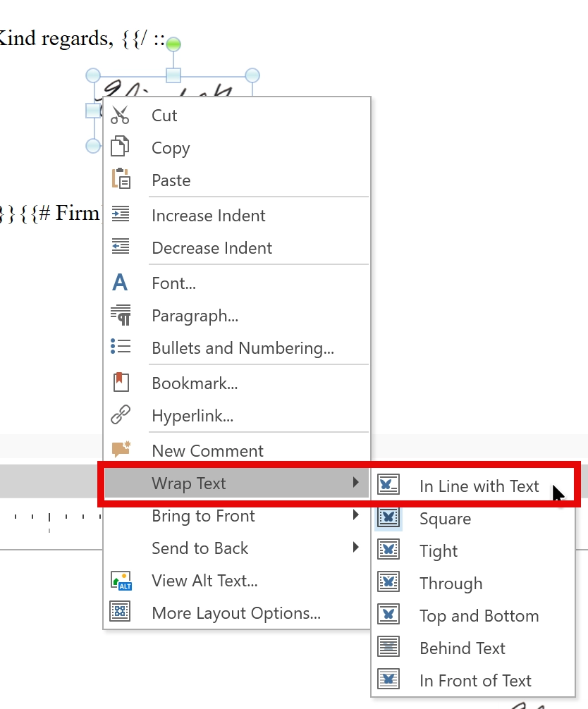
Task: Click the Decrease Indent icon
Action: pyautogui.click(x=121, y=247)
